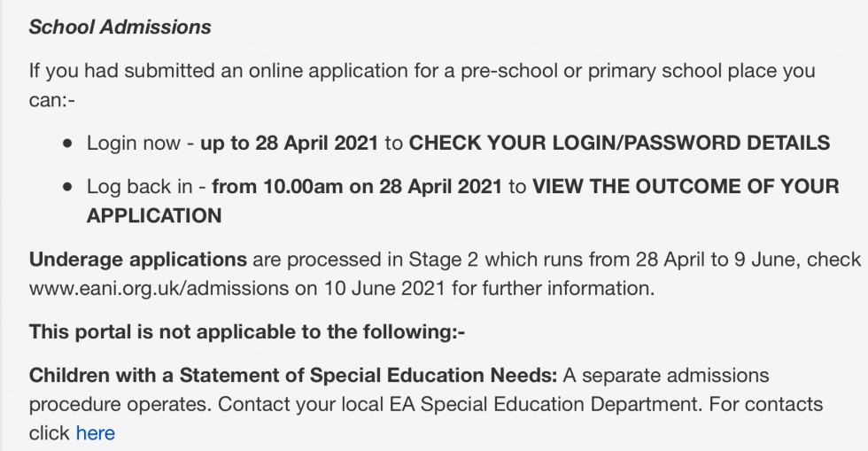Click the "School Admissions" heading
The image size is (868, 451).
[120, 27]
